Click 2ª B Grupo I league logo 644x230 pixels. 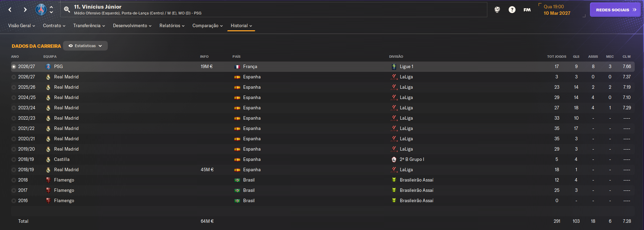pos(394,160)
